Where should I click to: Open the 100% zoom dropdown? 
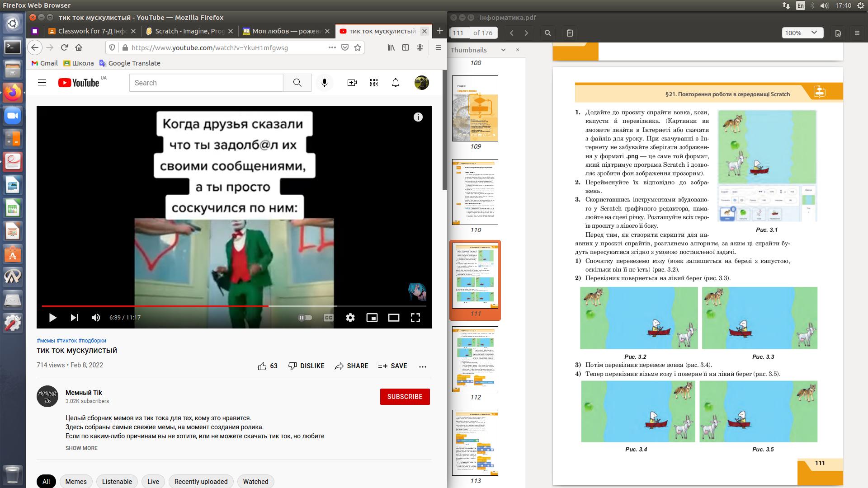click(802, 33)
